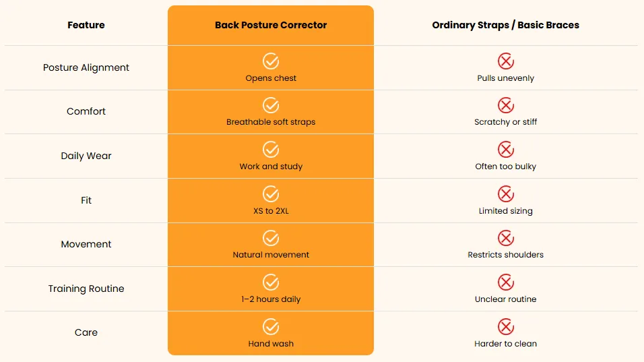Image resolution: width=644 pixels, height=362 pixels.
Task: Click the Posture Alignment row label
Action: point(86,68)
